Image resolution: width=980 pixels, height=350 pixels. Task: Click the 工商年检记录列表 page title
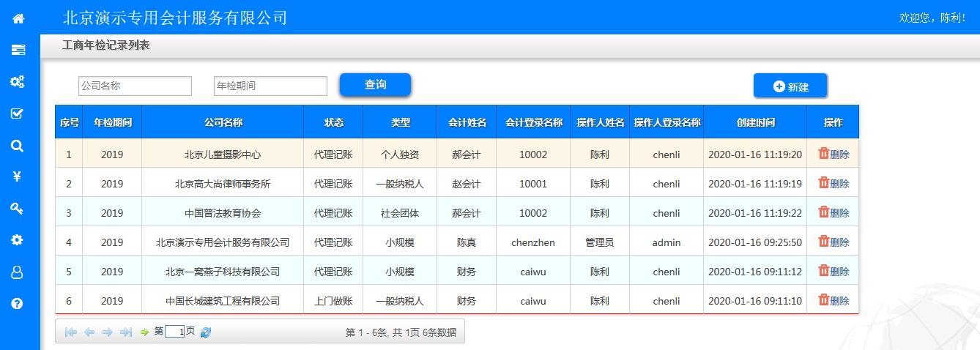pyautogui.click(x=106, y=45)
